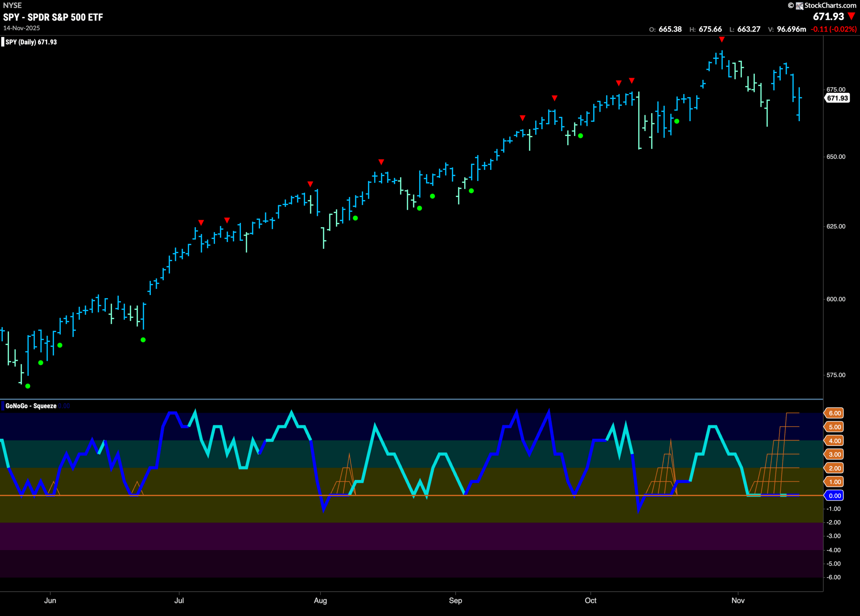860x616 pixels.
Task: Select the 'SPY - SPDR S&P 500 ETF' title
Action: [53, 17]
